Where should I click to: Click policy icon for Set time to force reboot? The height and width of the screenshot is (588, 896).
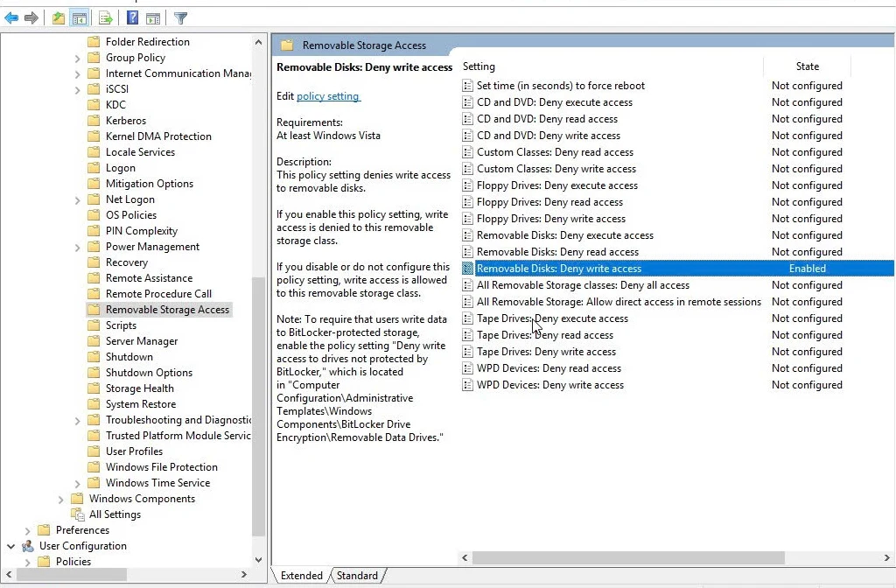click(467, 86)
